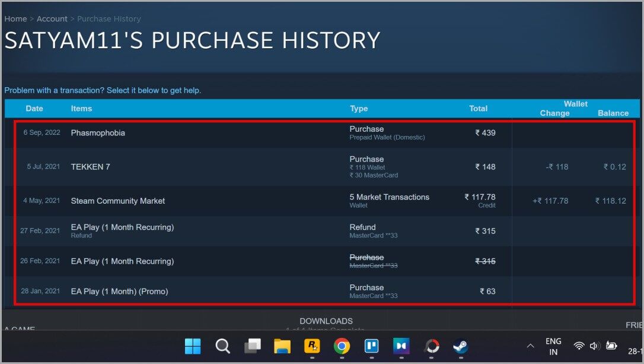
Task: Select EA Play (1 Month) (Promo) row
Action: pos(323,291)
